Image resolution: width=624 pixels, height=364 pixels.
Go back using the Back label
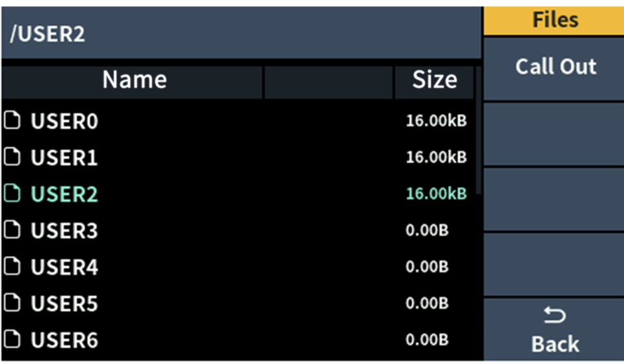555,344
